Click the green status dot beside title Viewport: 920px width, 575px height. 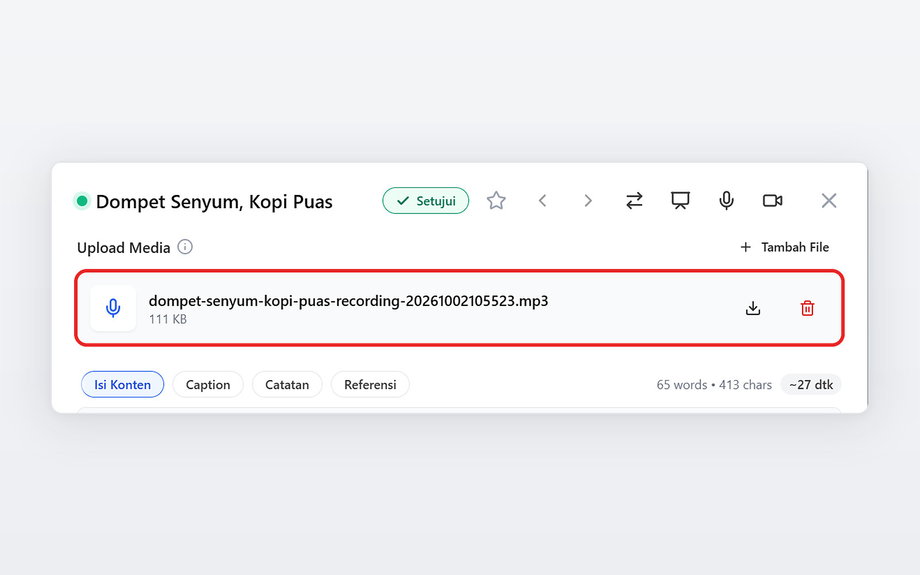coord(82,201)
